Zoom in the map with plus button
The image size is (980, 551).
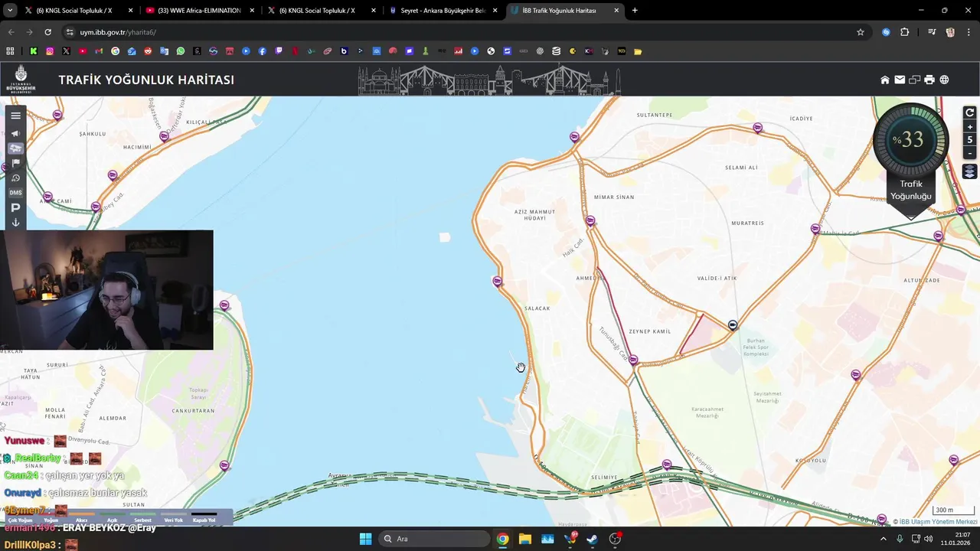pyautogui.click(x=969, y=127)
